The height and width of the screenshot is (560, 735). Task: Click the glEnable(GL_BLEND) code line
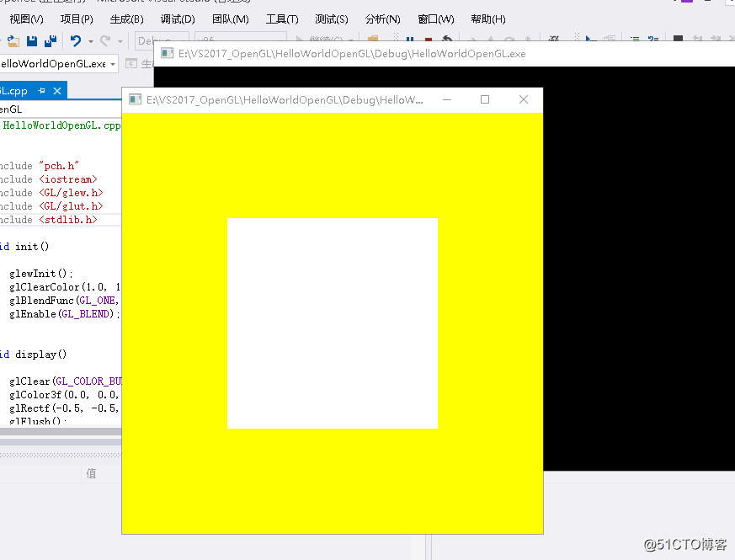65,314
